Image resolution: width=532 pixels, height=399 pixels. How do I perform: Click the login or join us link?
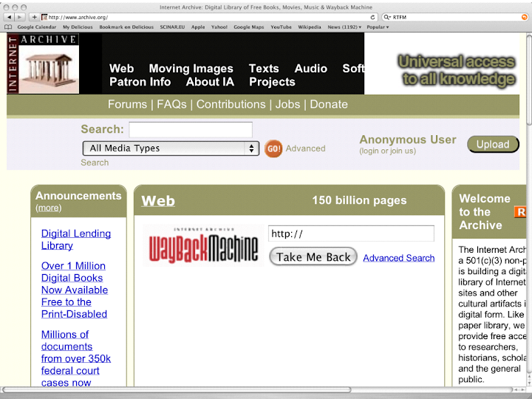[387, 151]
